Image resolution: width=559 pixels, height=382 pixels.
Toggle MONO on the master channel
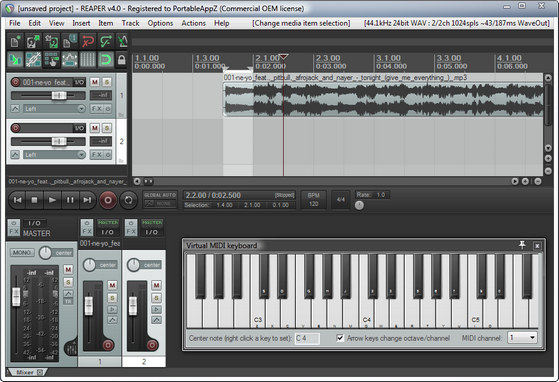pos(22,253)
